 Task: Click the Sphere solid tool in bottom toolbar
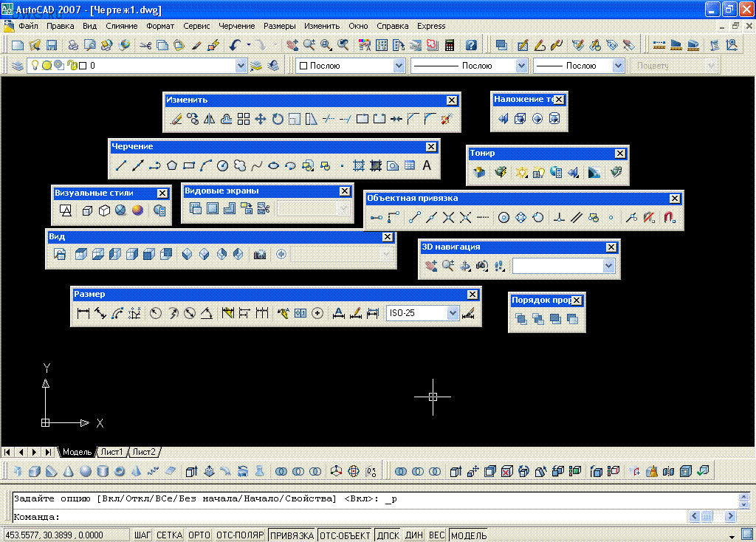86,471
